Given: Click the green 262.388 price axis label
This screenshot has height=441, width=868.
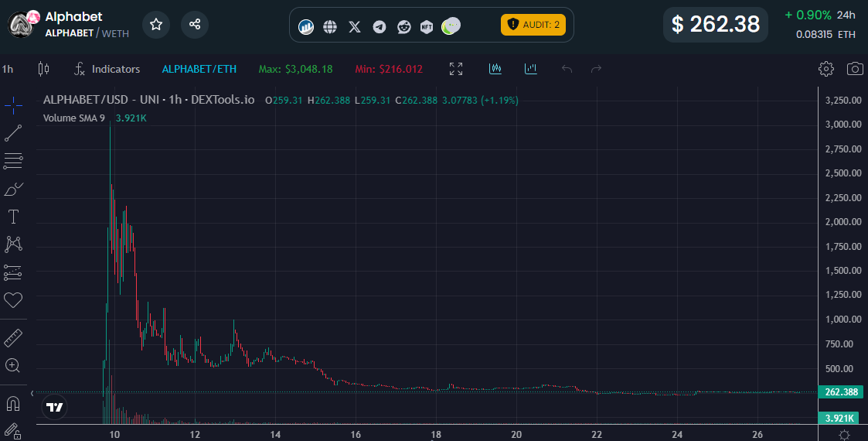Looking at the screenshot, I should 841,391.
